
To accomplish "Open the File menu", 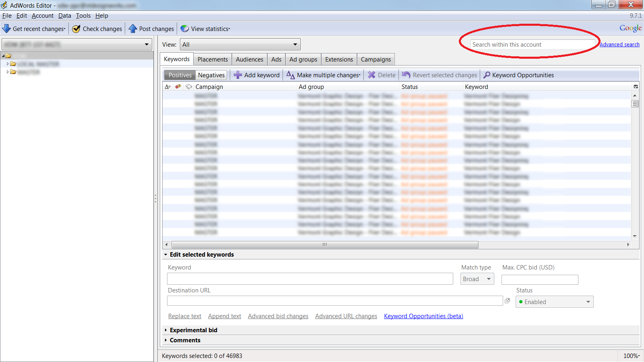I will (x=7, y=16).
